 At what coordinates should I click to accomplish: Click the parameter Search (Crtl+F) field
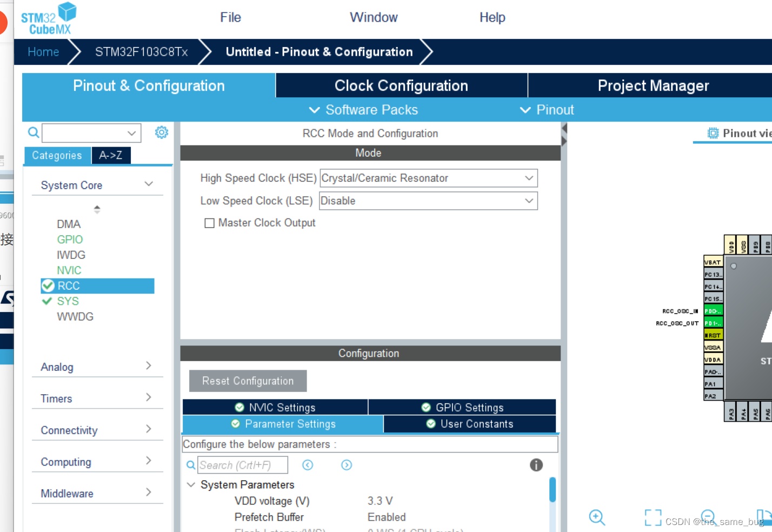pos(243,465)
